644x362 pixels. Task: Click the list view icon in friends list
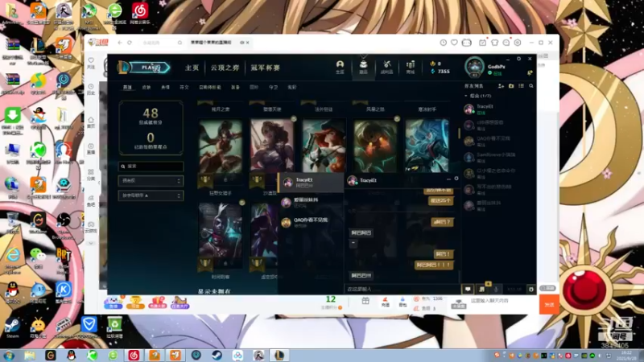(x=521, y=86)
